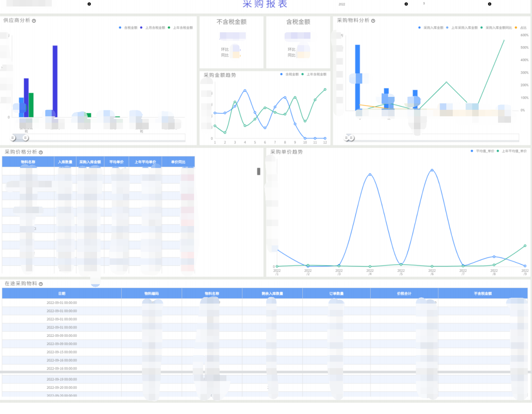Click 同比 label in 含税金额 card

(291, 55)
